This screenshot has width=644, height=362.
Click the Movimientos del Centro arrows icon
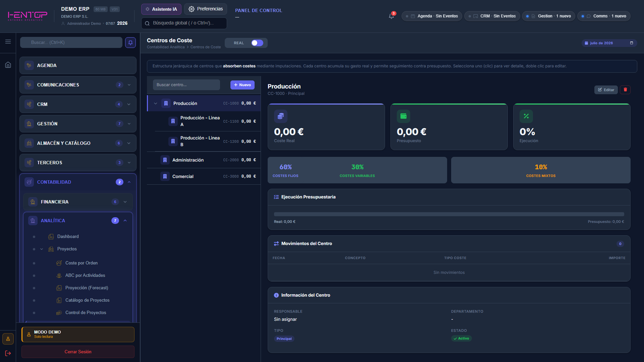276,244
